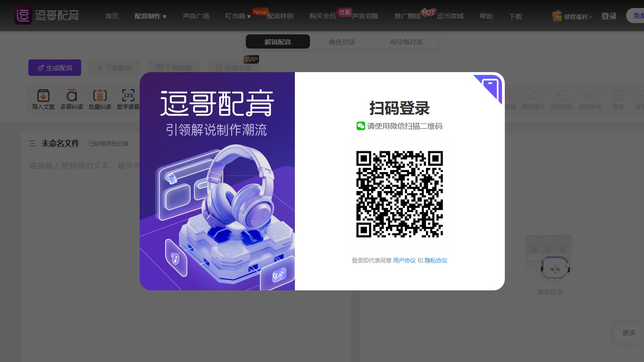
Task: Expand the 叮当箱 dropdown menu
Action: coord(238,16)
